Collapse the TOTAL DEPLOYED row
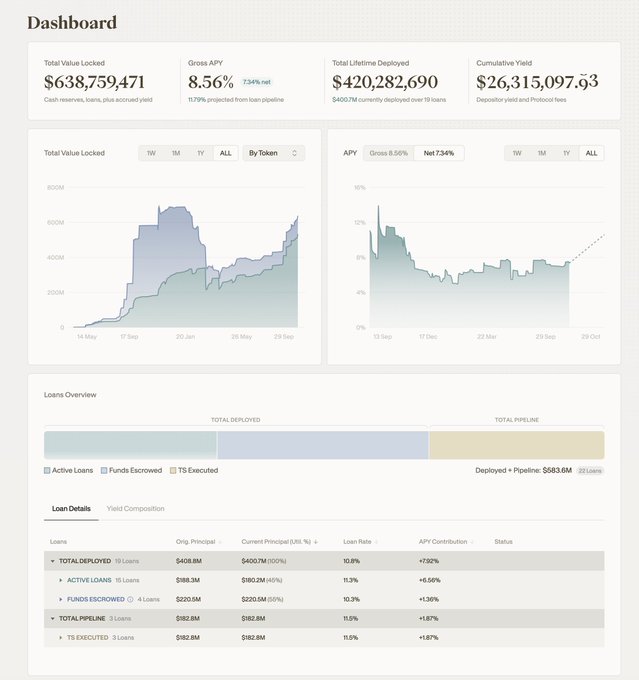 [x=52, y=561]
